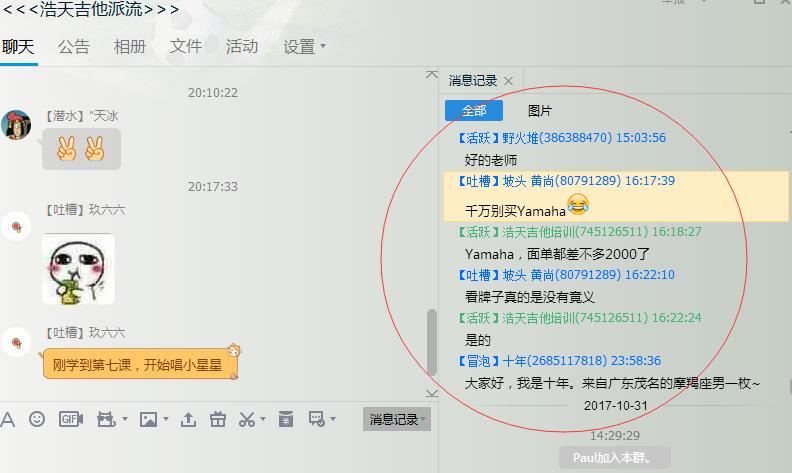Click the GIF video icon

(71, 419)
